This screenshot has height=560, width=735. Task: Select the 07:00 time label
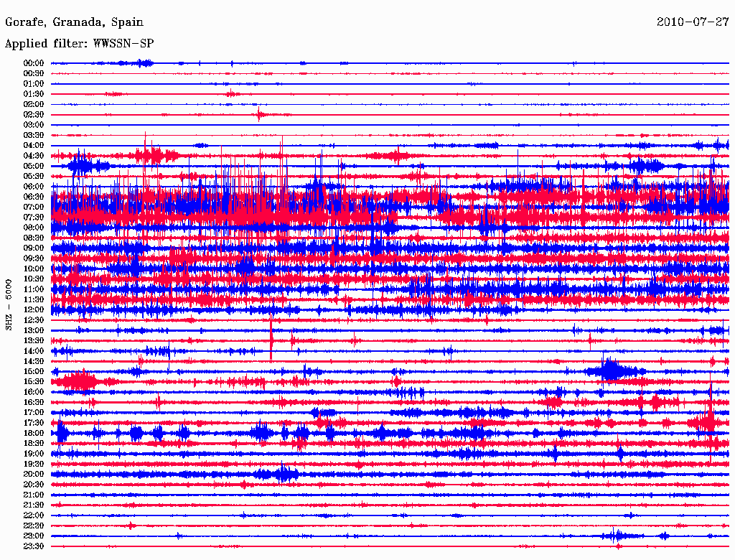click(x=33, y=207)
